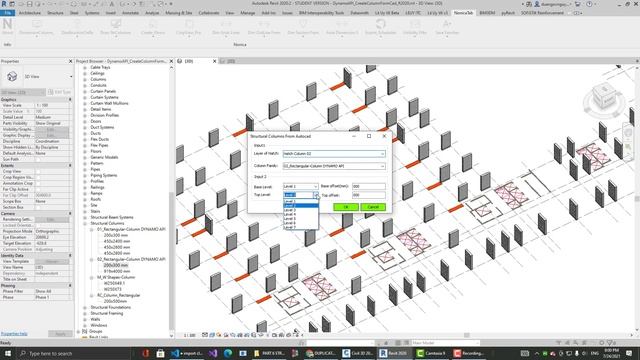Open Windows Start menu
The width and height of the screenshot is (640, 360).
(8, 353)
